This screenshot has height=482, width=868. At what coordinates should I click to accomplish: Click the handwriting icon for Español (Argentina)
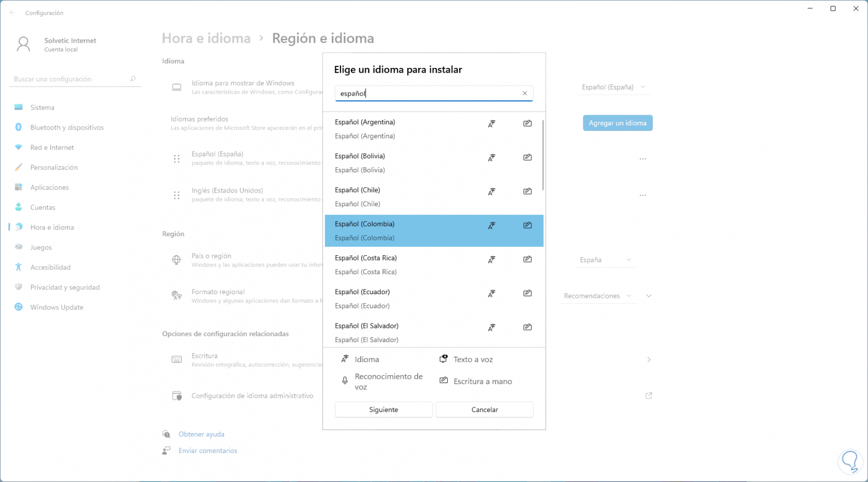[x=527, y=124]
